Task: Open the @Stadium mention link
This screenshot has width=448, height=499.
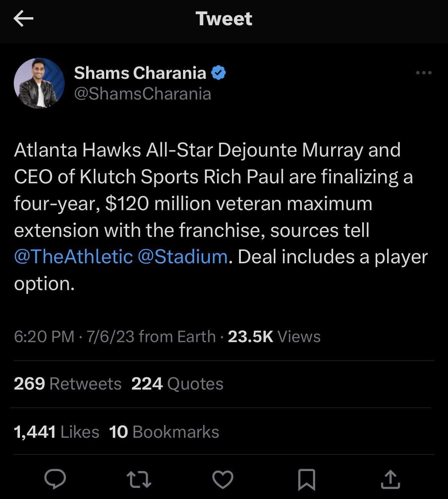Action: [182, 256]
